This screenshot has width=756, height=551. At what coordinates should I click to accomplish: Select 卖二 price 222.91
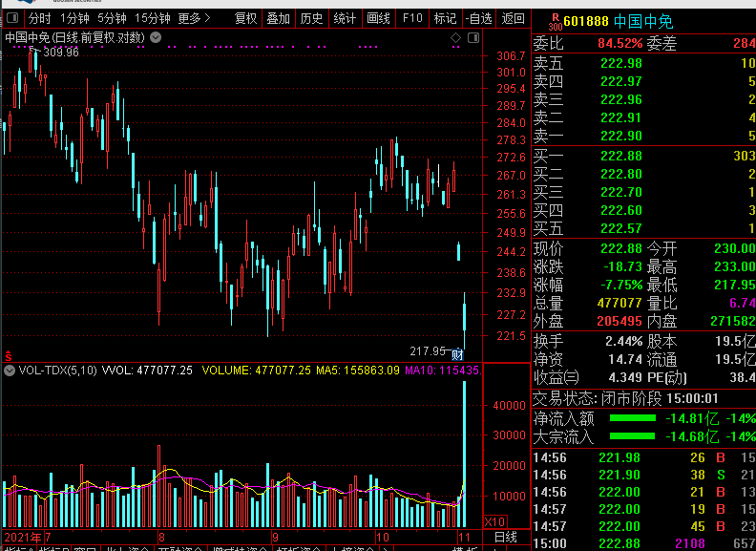(x=621, y=117)
